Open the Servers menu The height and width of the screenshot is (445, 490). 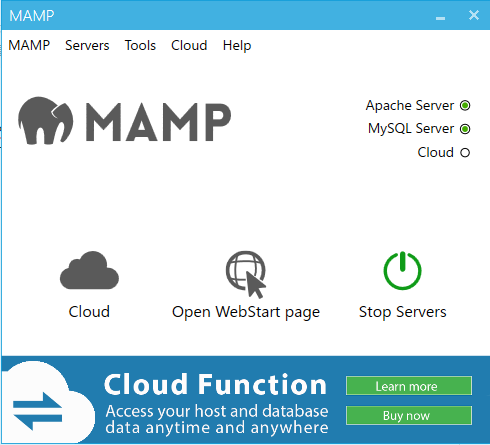point(87,45)
